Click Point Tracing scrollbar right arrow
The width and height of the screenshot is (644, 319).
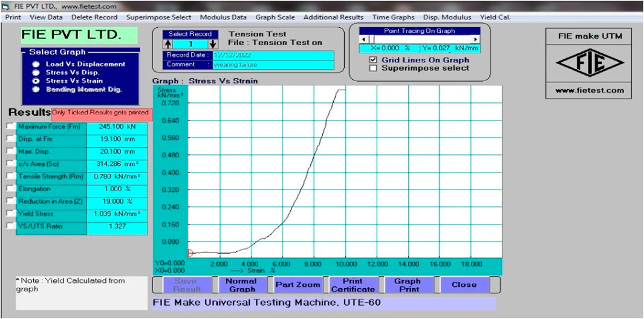476,39
